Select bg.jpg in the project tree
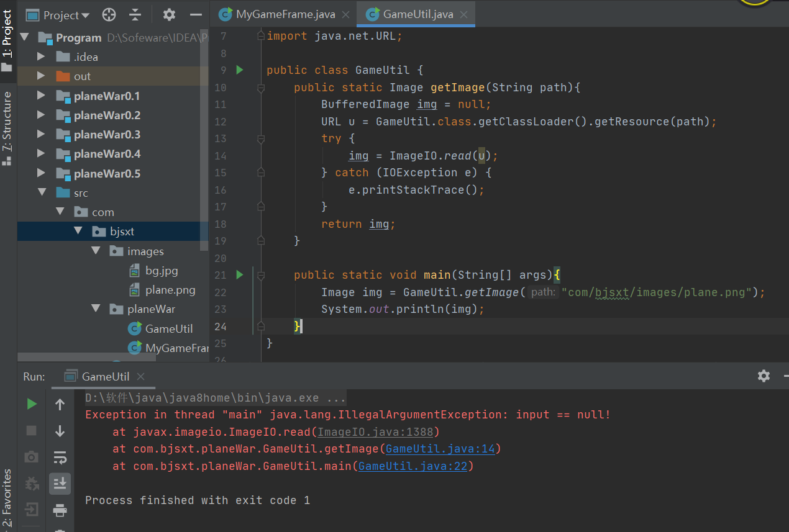This screenshot has width=789, height=532. [153, 270]
